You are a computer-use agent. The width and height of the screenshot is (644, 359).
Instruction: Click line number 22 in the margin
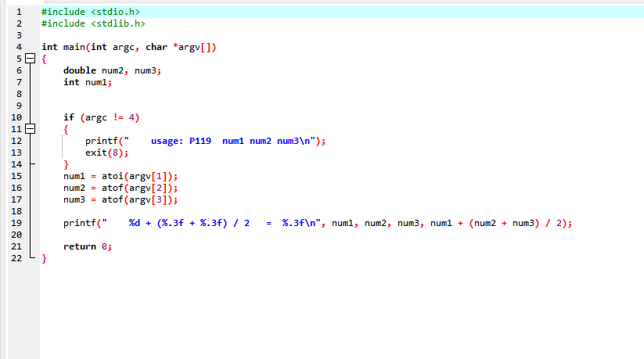16,258
